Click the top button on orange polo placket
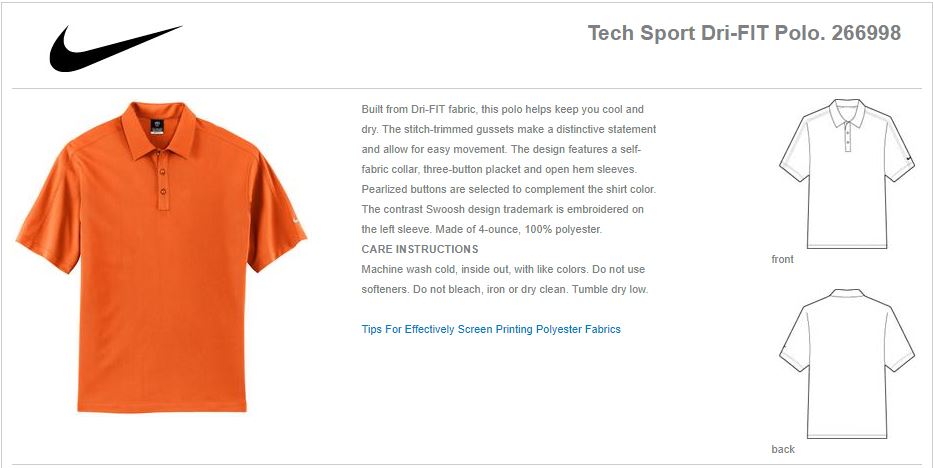 163,172
